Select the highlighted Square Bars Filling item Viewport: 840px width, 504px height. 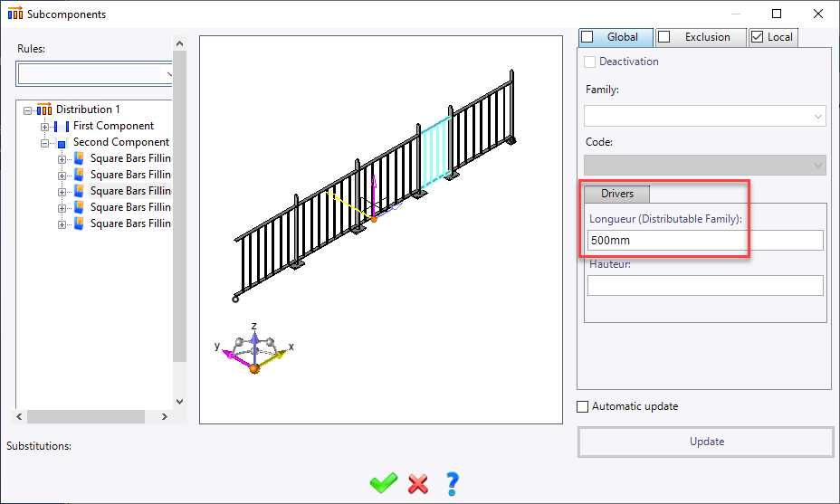[x=129, y=191]
